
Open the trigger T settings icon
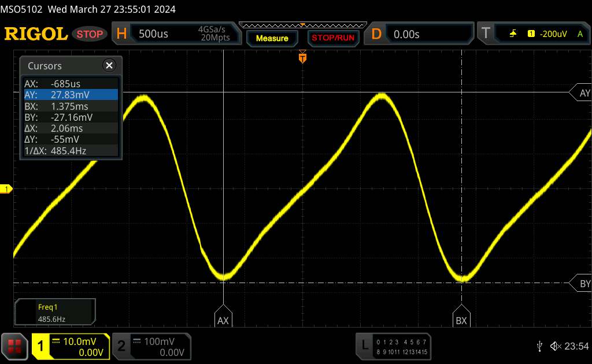(x=486, y=34)
